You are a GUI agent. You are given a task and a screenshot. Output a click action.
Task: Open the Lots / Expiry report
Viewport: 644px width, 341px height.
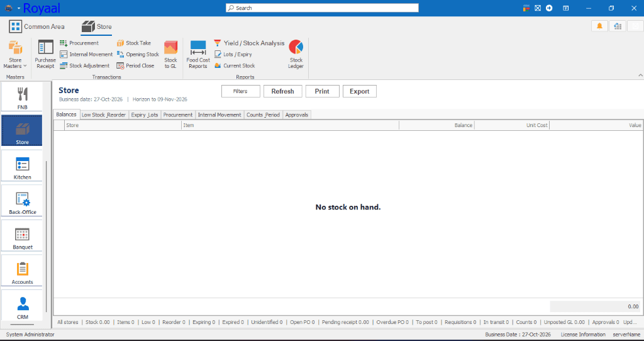(233, 54)
